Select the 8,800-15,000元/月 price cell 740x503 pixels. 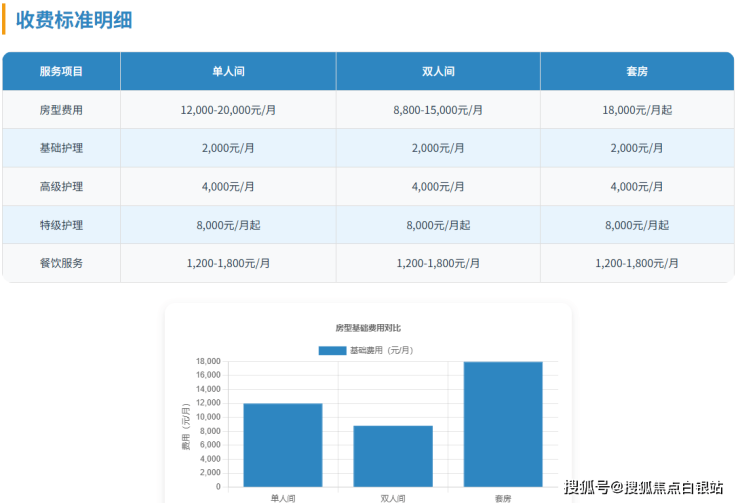438,110
